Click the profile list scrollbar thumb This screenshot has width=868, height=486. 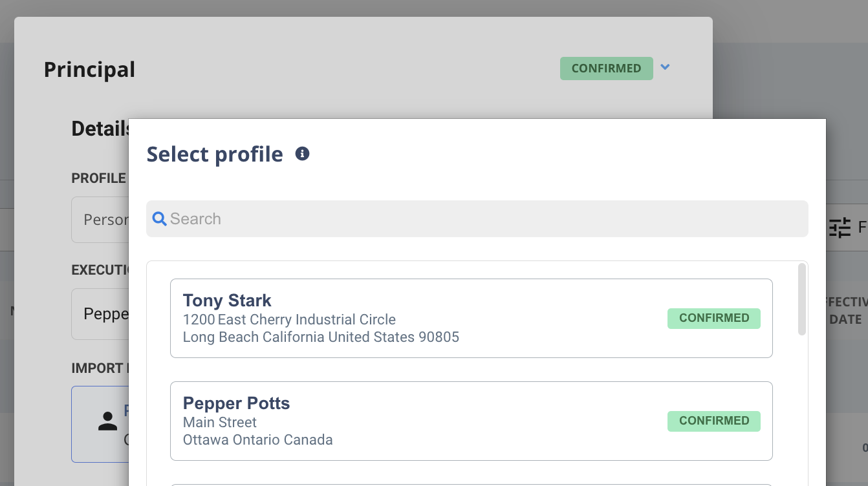click(802, 299)
